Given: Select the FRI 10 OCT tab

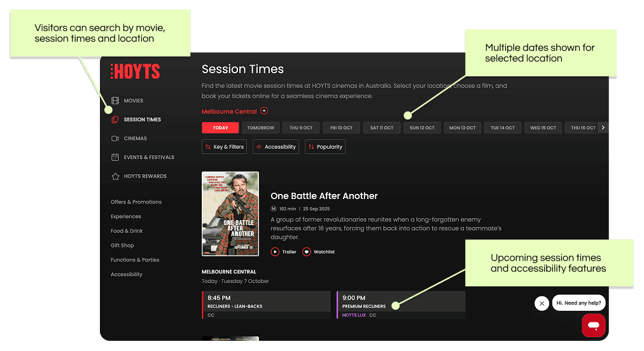Looking at the screenshot, I should pos(341,128).
